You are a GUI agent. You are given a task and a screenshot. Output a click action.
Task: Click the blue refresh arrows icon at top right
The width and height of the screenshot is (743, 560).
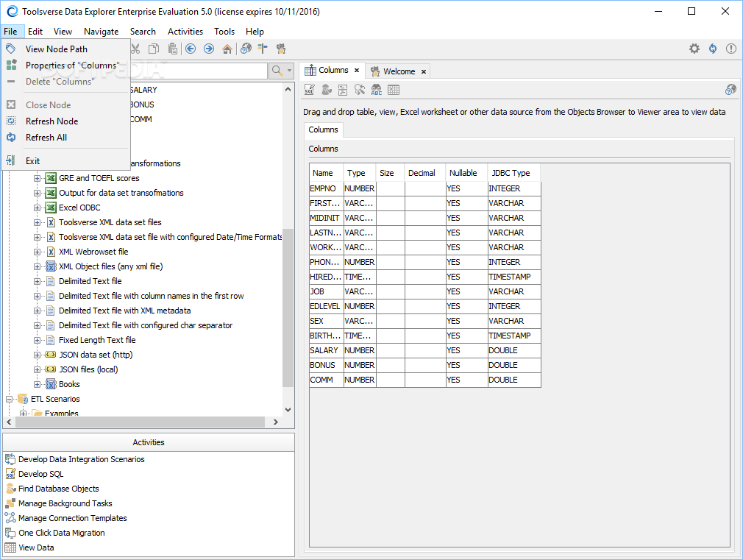[713, 49]
